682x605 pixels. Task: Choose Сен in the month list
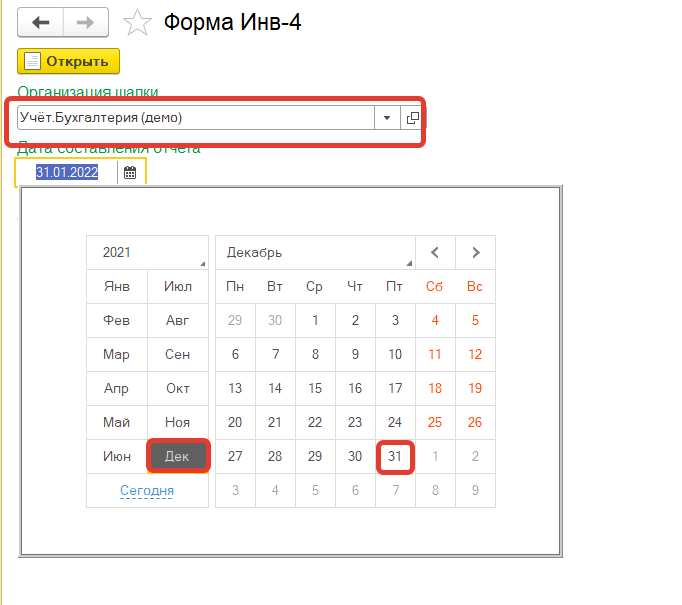coord(177,354)
